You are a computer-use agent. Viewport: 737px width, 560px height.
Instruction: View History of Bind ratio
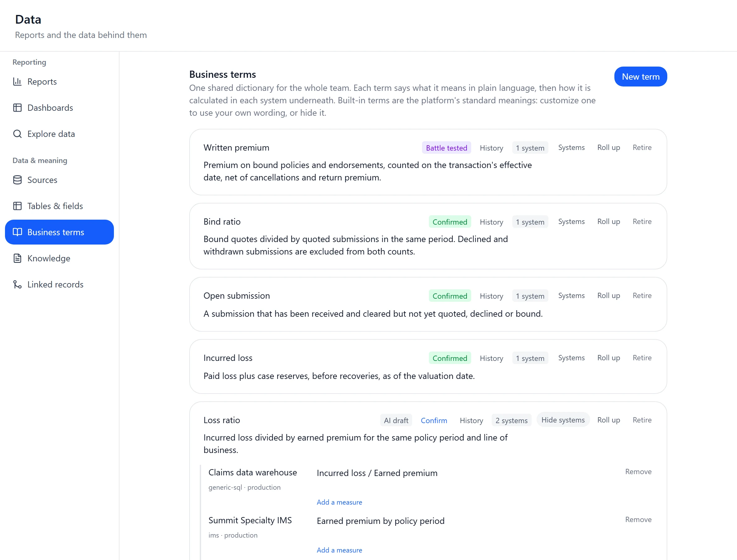tap(491, 222)
